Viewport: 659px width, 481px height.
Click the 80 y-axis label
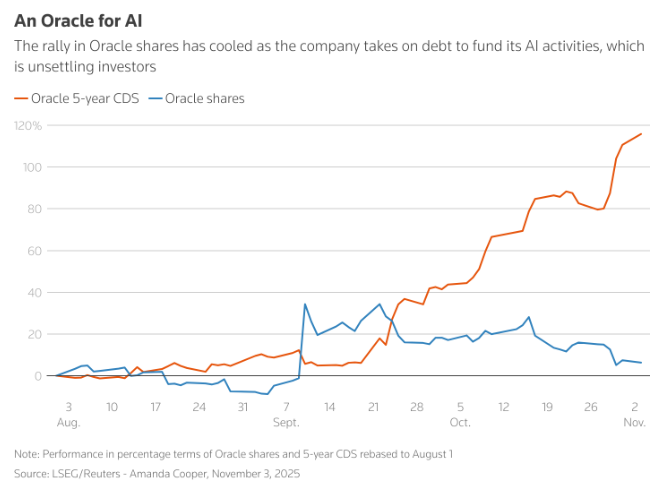pyautogui.click(x=34, y=209)
